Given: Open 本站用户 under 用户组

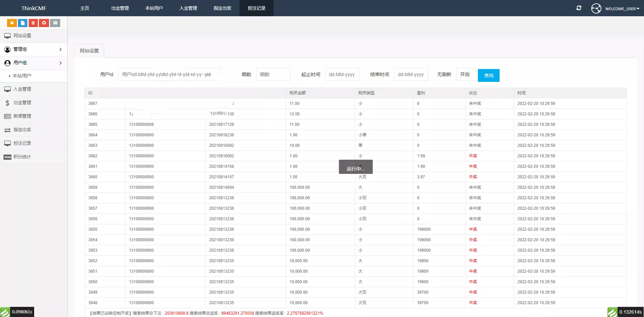Looking at the screenshot, I should click(x=22, y=76).
